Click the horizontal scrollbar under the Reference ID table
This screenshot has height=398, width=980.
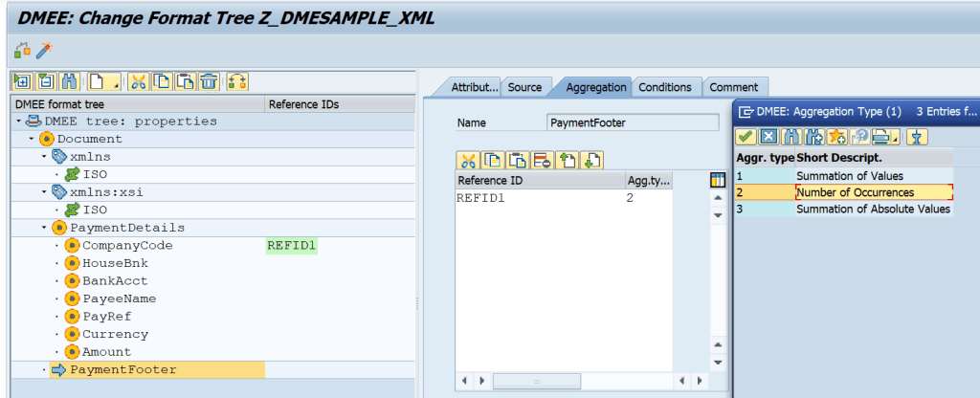[x=537, y=381]
